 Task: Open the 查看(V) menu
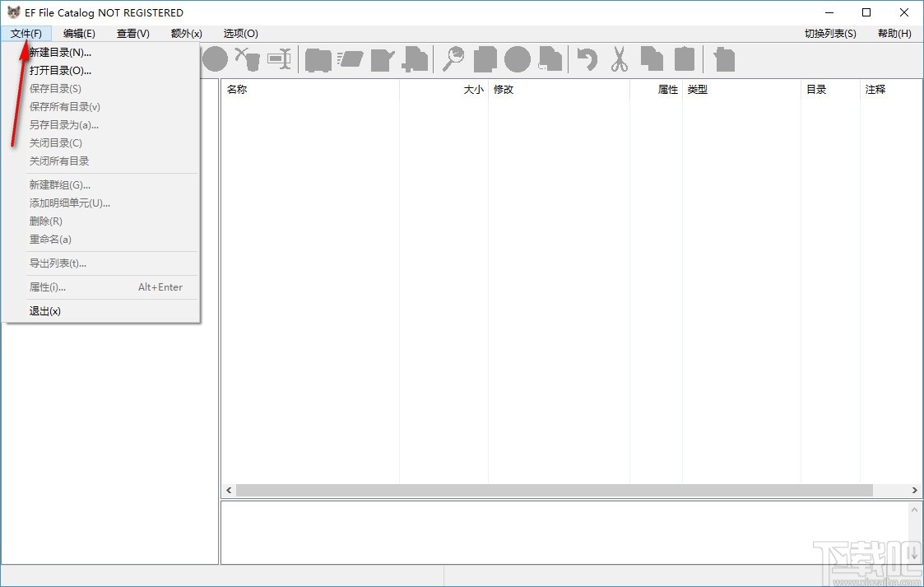[x=132, y=33]
